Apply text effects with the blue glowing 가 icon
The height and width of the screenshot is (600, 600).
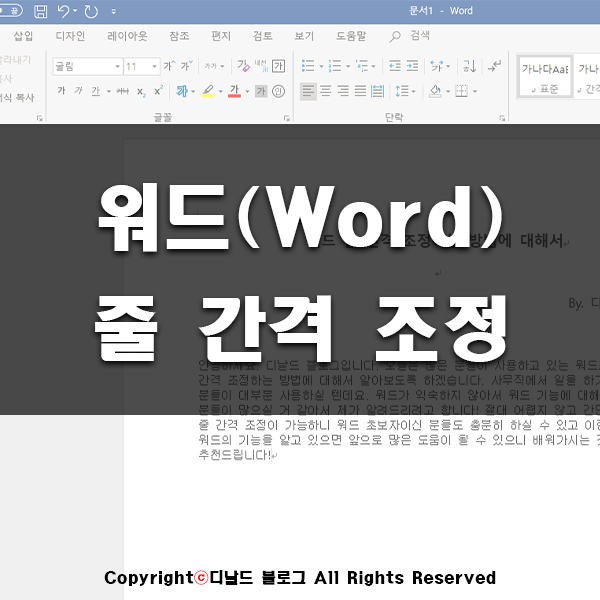[x=182, y=91]
